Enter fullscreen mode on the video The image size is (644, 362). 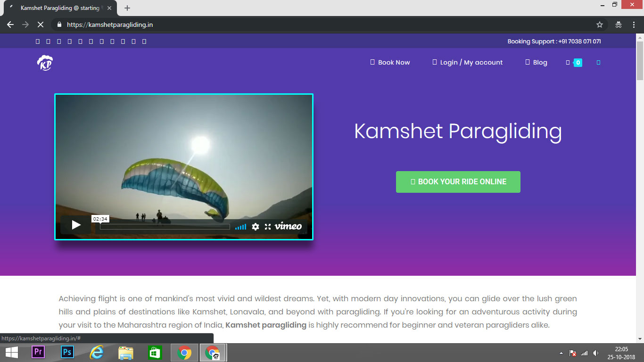click(x=268, y=227)
